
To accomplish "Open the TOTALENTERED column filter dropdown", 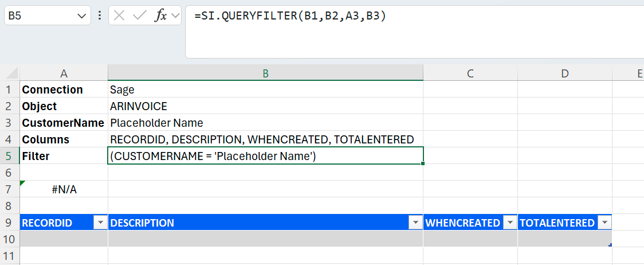I will tap(604, 223).
